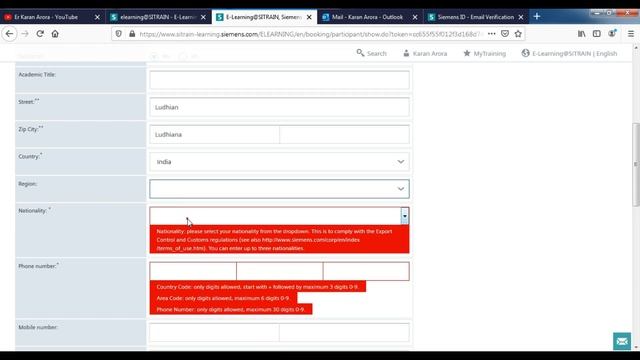
Task: Toggle the sidebar view icon
Action: point(597,34)
